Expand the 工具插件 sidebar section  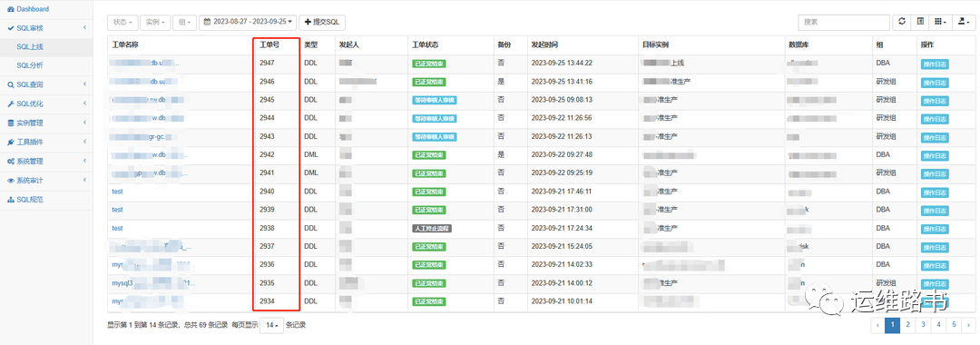coord(46,143)
